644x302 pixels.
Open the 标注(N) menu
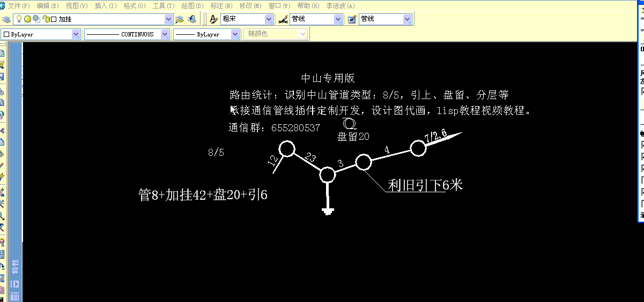click(x=221, y=5)
